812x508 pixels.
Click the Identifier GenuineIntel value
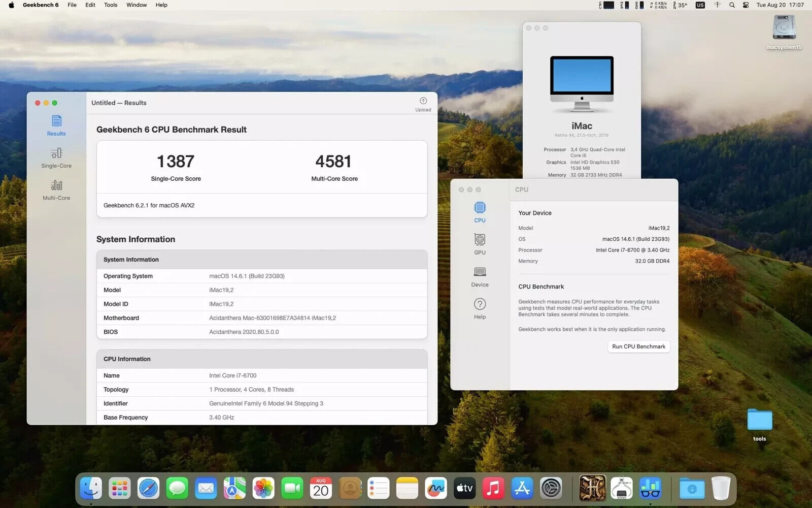[x=266, y=404]
